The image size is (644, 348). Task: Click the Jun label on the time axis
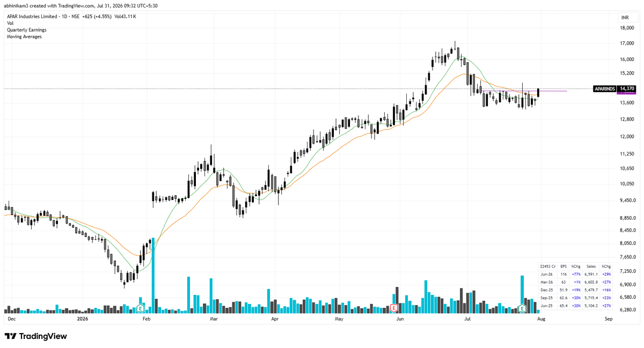click(400, 319)
